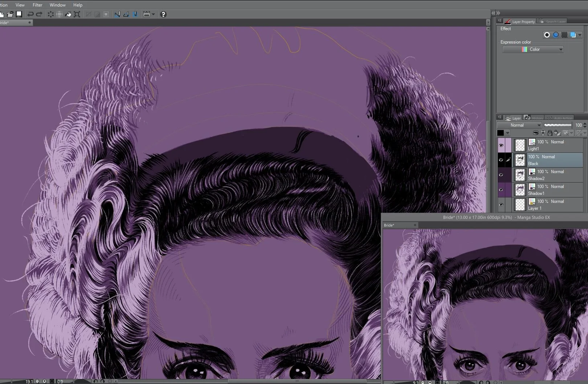The height and width of the screenshot is (384, 588).
Task: Open the Layer palette menu icon
Action: [x=499, y=117]
